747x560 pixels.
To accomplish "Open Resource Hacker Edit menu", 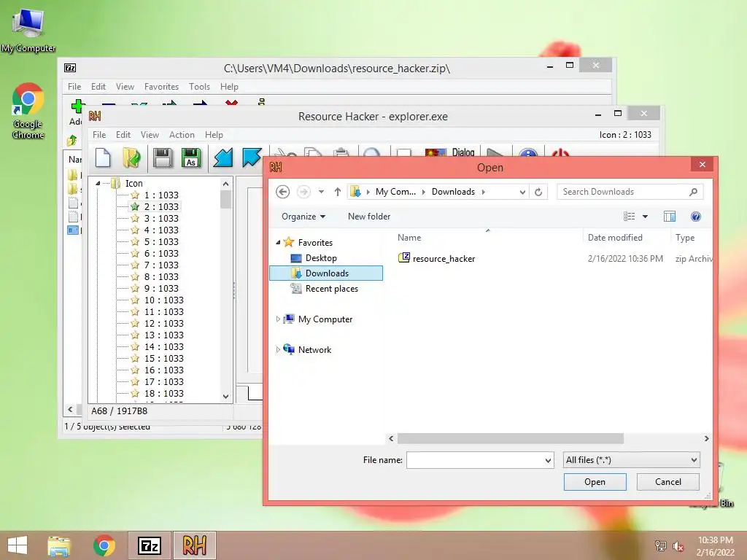I will pyautogui.click(x=123, y=135).
